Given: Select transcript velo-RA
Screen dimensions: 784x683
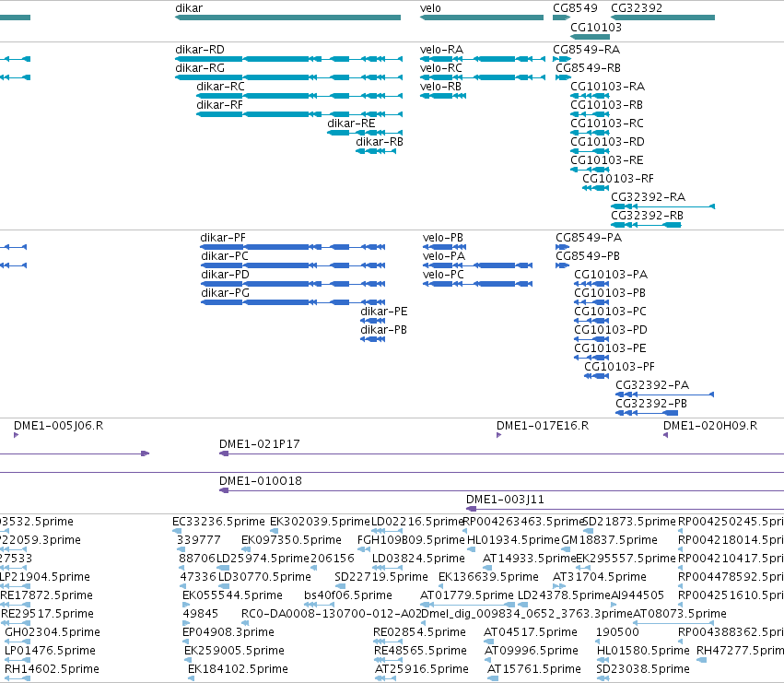Looking at the screenshot, I should coord(441,50).
